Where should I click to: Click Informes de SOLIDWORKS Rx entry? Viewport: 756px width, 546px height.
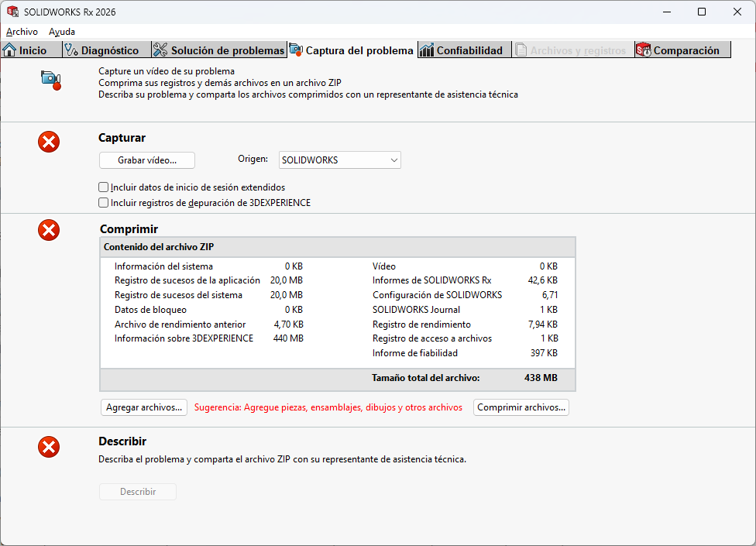(x=432, y=280)
